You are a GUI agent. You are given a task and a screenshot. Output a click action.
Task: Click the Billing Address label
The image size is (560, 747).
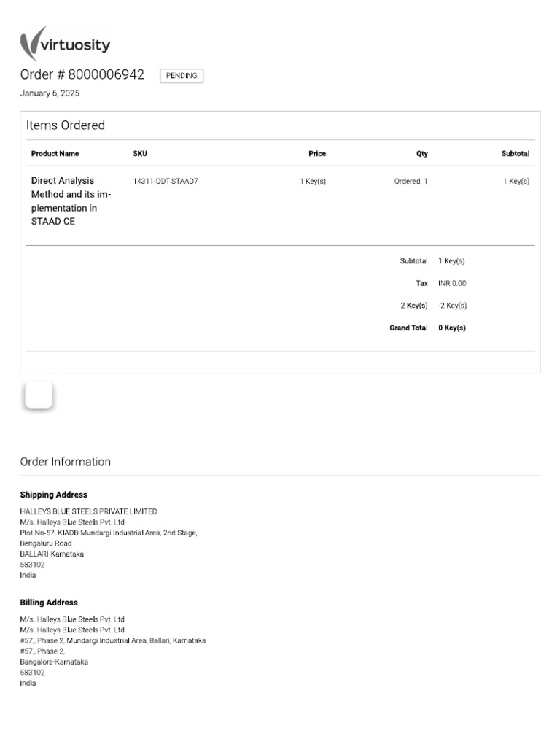coord(49,603)
